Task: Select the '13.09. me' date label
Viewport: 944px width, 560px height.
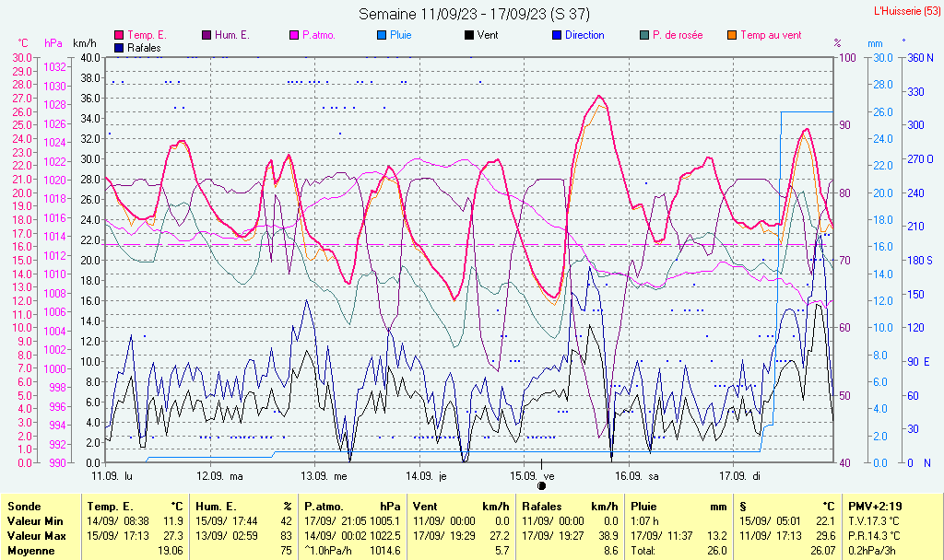Action: click(324, 476)
